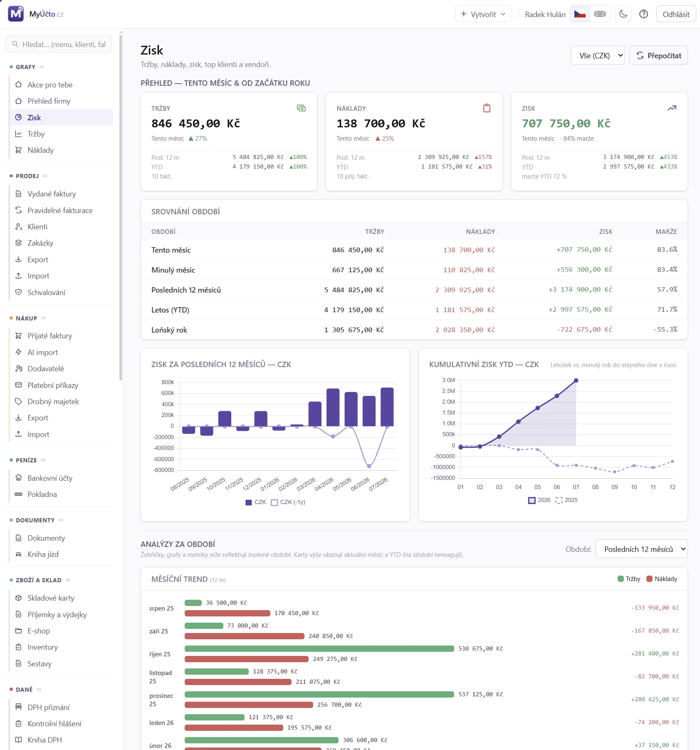Click the Zisk card trend arrow icon
This screenshot has height=750, width=700.
tap(672, 108)
